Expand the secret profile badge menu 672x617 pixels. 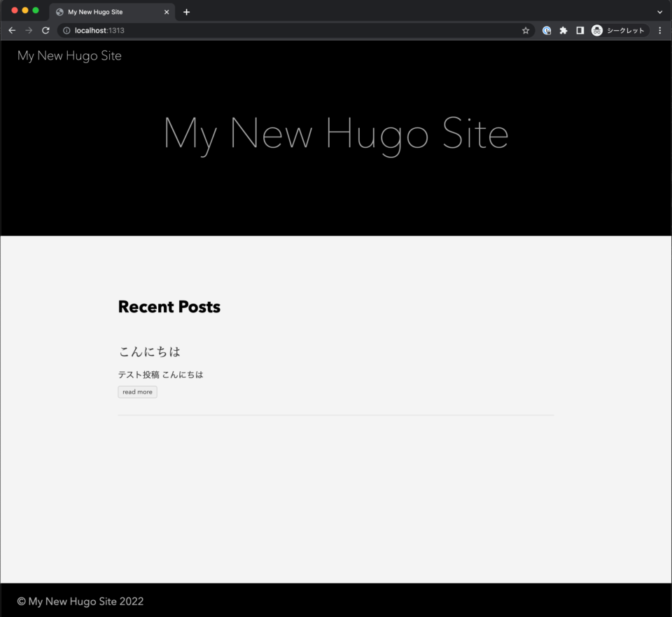(619, 30)
